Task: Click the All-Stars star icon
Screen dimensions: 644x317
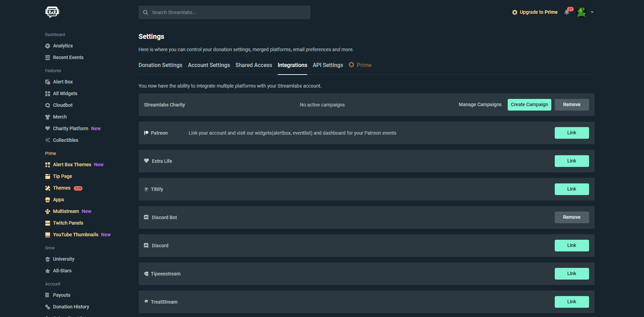Action: pyautogui.click(x=48, y=271)
